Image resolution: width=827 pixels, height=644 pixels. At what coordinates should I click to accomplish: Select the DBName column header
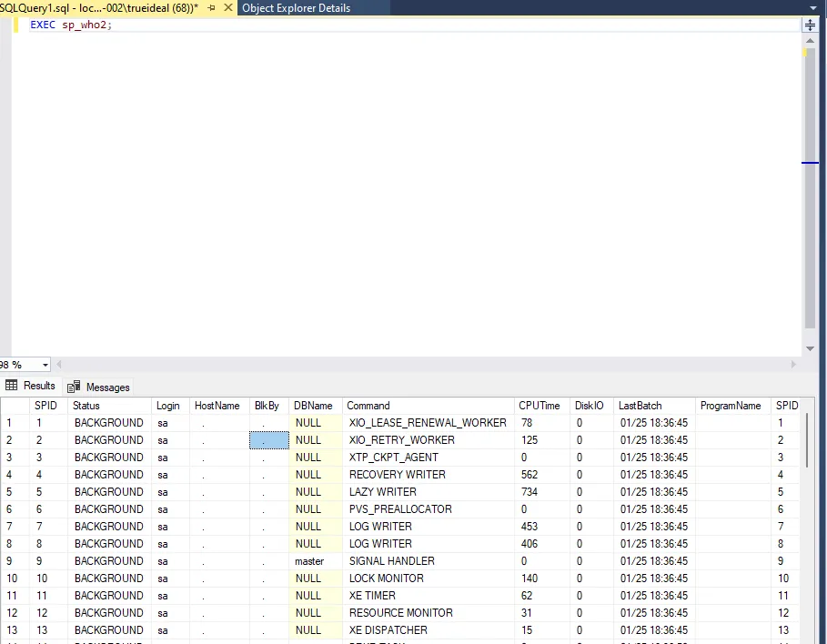coord(313,406)
